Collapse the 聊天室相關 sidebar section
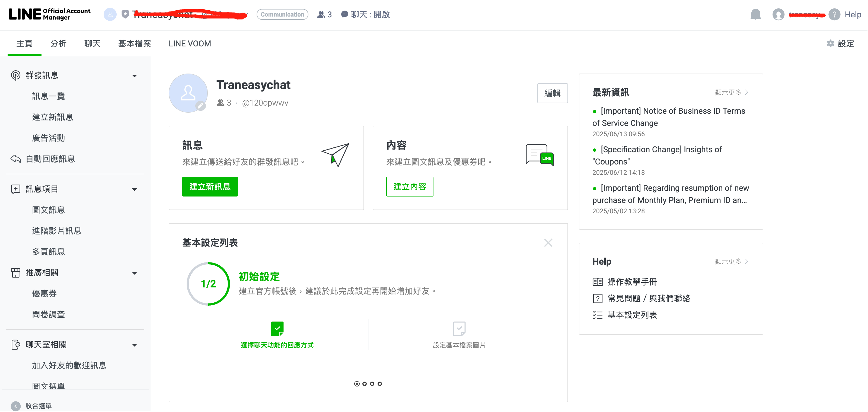 coord(135,345)
